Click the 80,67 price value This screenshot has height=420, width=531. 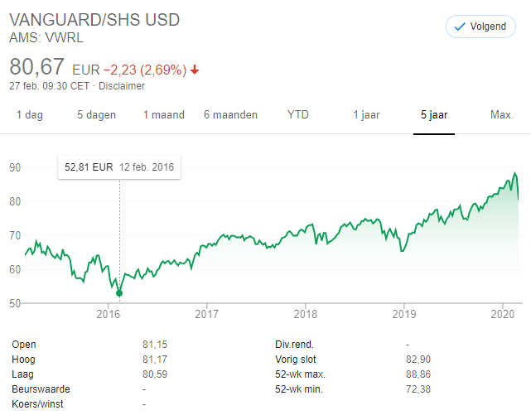[x=36, y=66]
